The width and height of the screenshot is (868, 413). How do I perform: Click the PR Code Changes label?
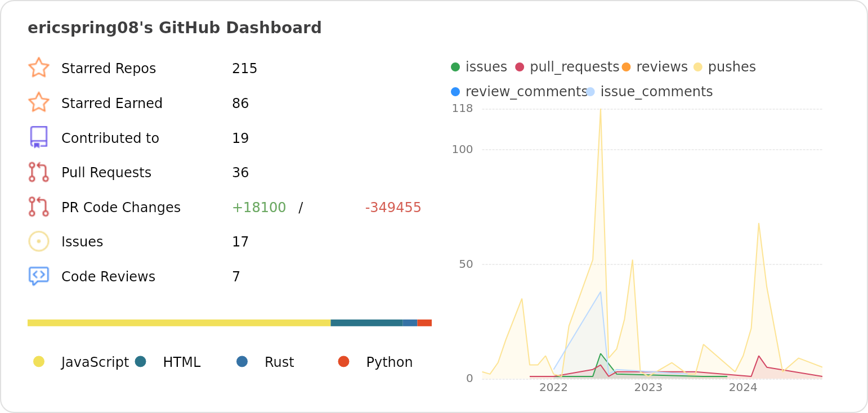coord(121,208)
